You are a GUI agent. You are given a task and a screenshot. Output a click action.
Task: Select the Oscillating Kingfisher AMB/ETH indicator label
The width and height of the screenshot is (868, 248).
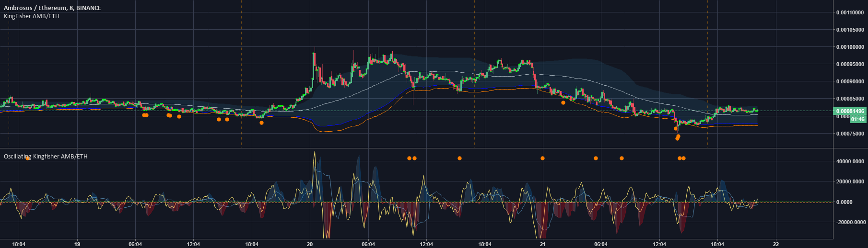[x=46, y=157]
